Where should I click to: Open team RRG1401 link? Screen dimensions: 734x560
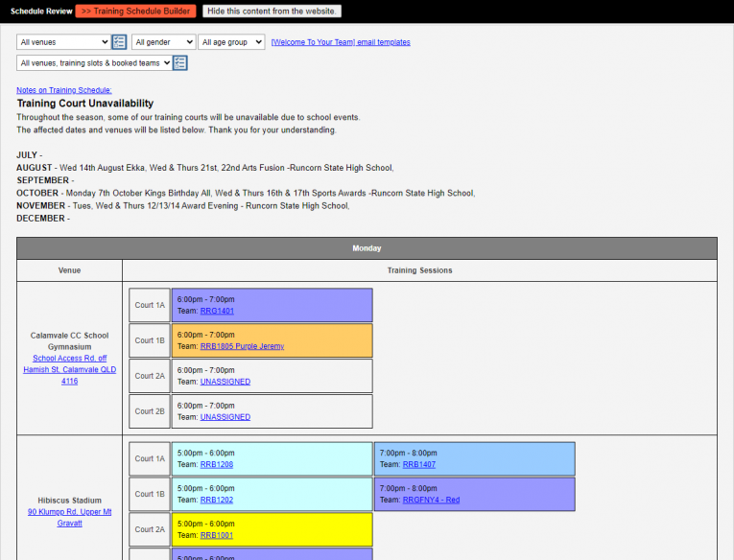(x=217, y=311)
